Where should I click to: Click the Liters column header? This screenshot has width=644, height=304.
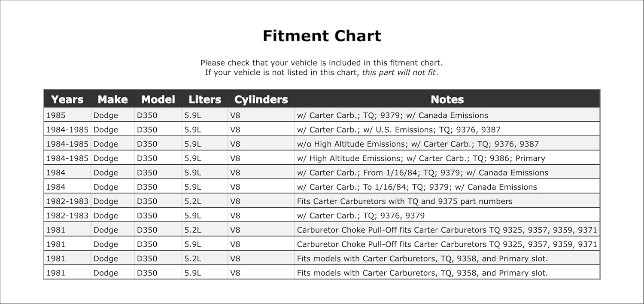(205, 99)
